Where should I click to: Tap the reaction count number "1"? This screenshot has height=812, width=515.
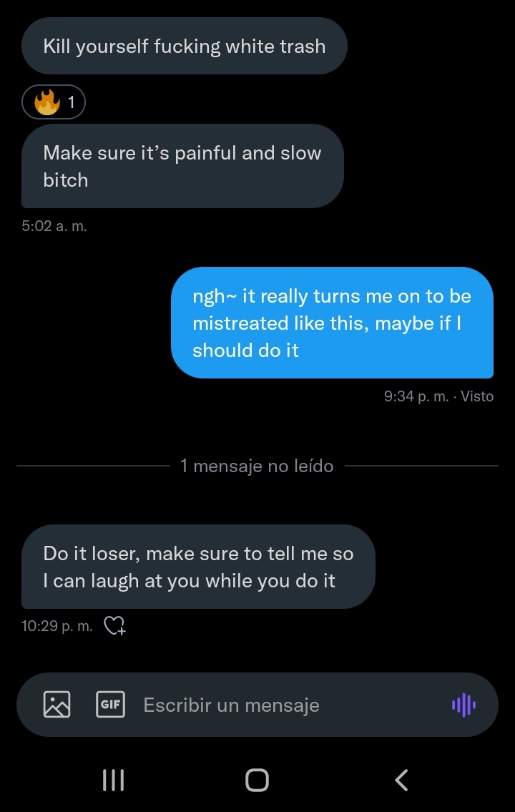[72, 103]
